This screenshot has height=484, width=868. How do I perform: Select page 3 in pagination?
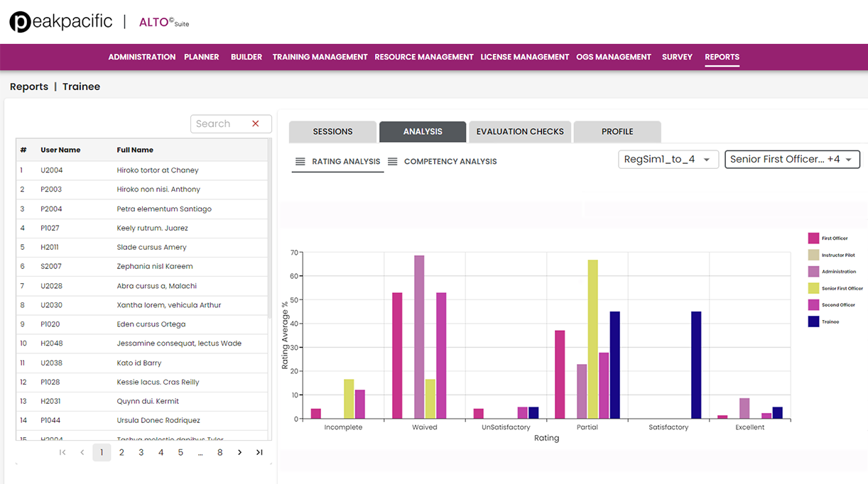[141, 453]
